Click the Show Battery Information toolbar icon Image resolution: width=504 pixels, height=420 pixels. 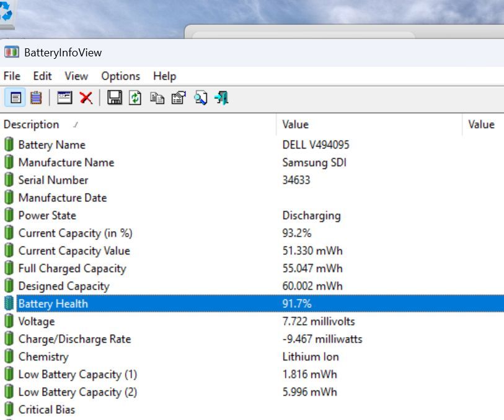click(16, 98)
